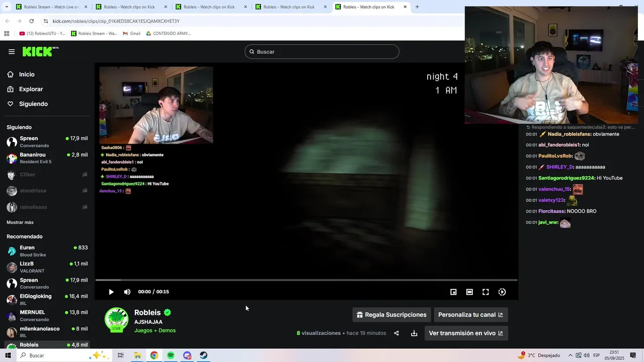The image size is (644, 362).
Task: Open a new browser tab
Action: pyautogui.click(x=417, y=7)
